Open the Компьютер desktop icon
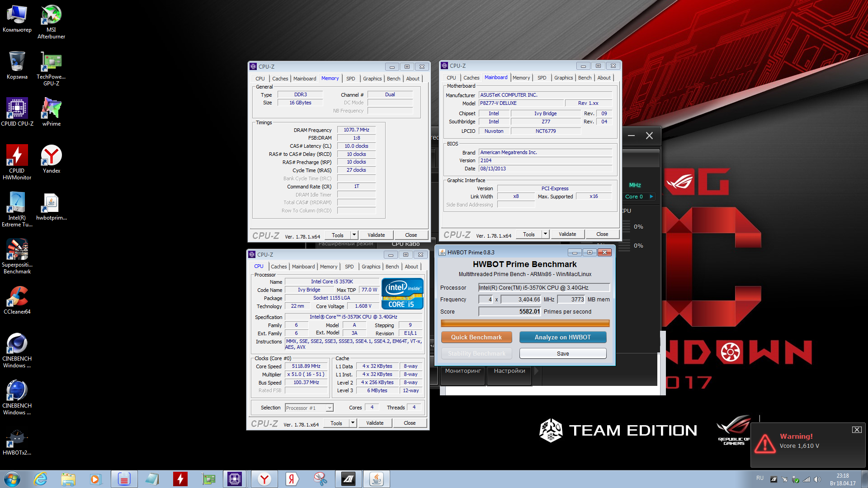Image resolution: width=868 pixels, height=488 pixels. 17,19
